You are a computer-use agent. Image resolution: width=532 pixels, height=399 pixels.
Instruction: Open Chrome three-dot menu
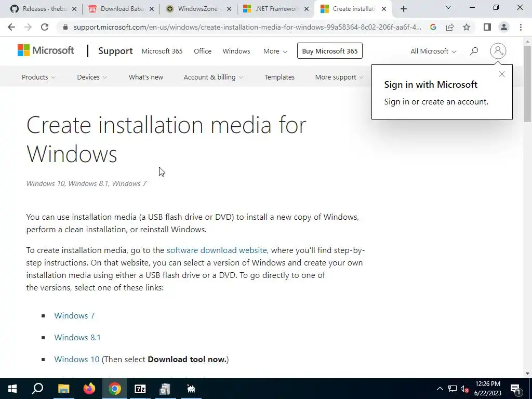click(521, 27)
